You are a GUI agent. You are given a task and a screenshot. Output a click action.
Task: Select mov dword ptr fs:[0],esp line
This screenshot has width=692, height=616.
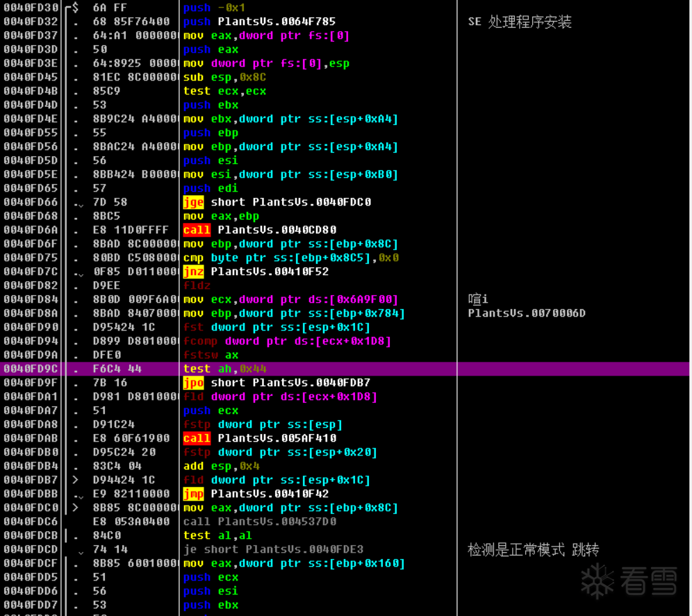point(267,63)
